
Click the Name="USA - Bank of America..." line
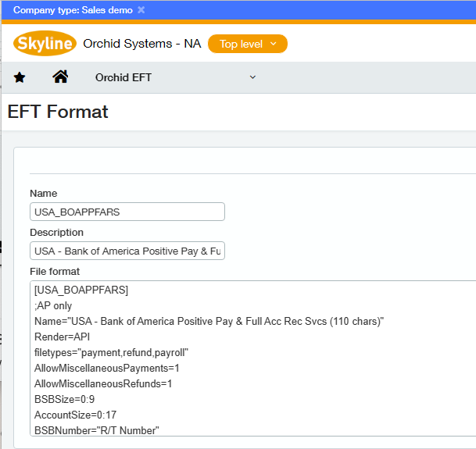click(209, 321)
